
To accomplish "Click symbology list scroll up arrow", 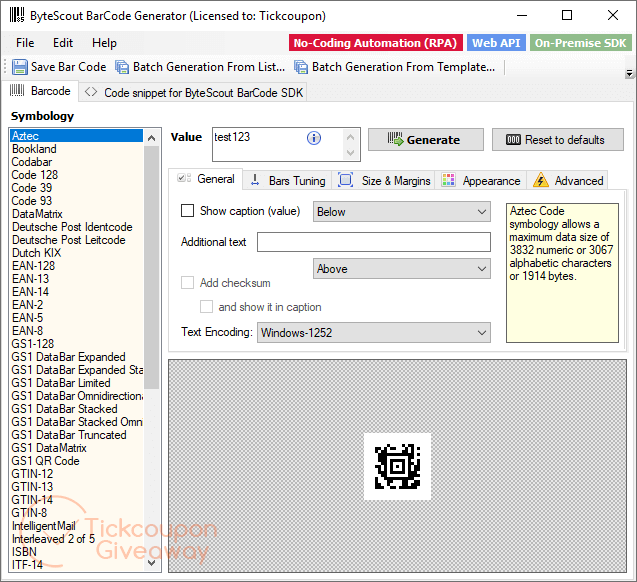I will pos(152,138).
